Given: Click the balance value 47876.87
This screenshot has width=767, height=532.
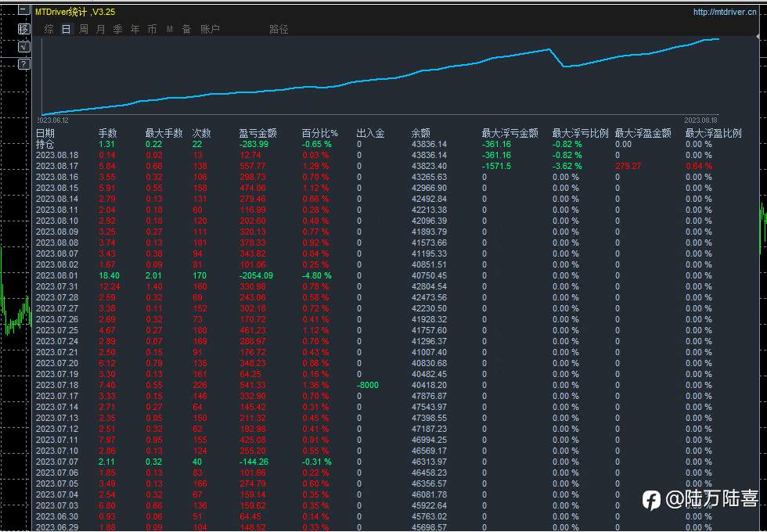Looking at the screenshot, I should [x=429, y=396].
